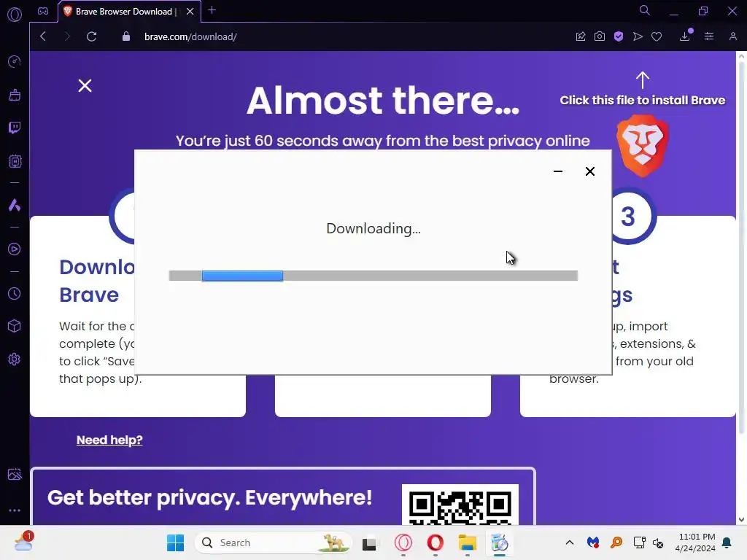Open Aria AI icon in sidebar
Image resolution: width=747 pixels, height=560 pixels.
(x=15, y=205)
